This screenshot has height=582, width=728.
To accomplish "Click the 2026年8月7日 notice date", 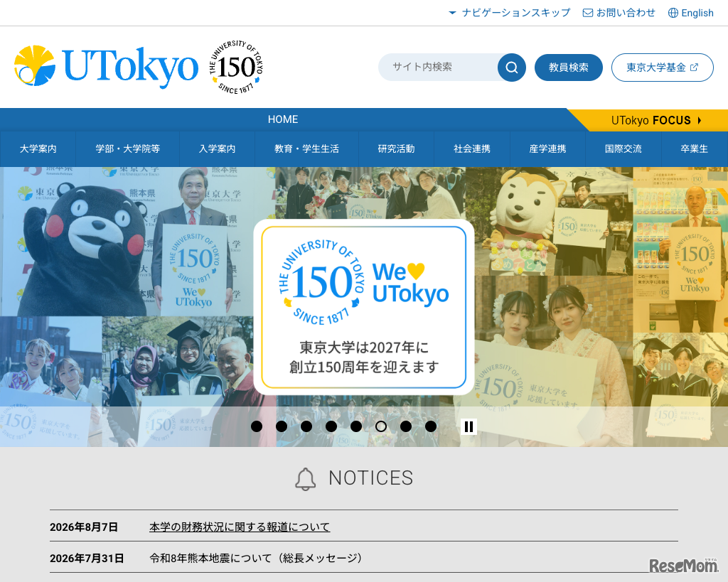I will pos(84,527).
